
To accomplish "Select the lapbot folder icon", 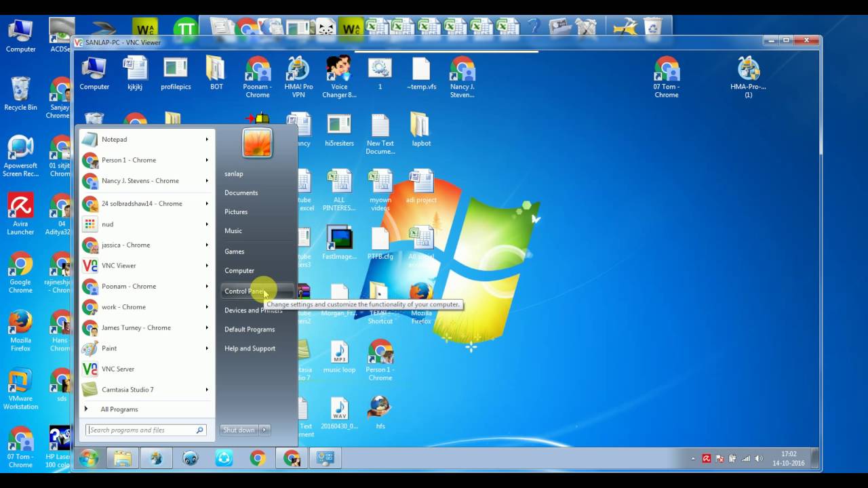I will point(420,131).
